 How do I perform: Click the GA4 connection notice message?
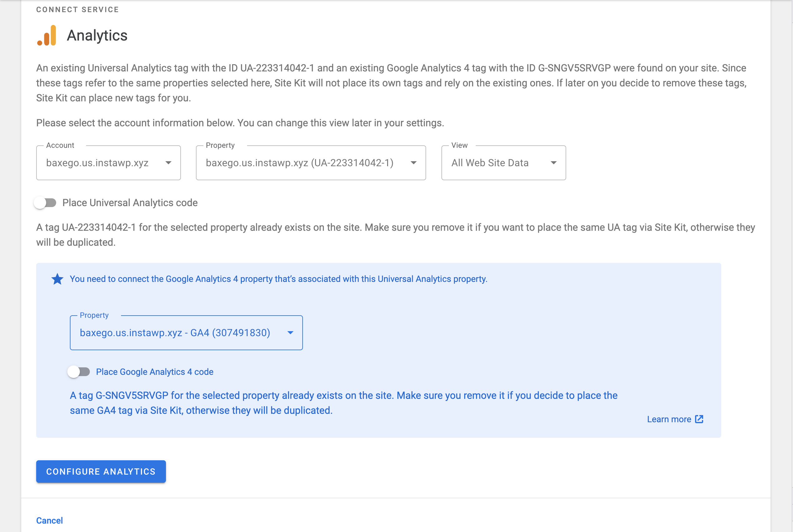pos(278,279)
